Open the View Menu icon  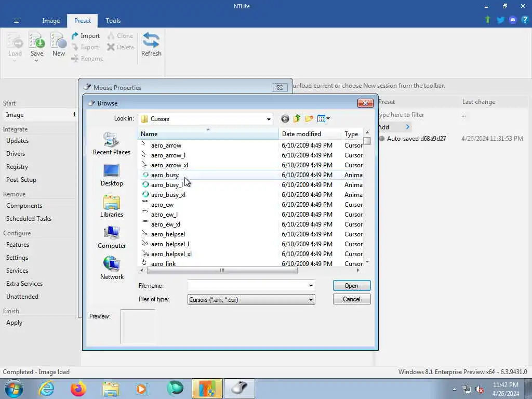click(323, 118)
